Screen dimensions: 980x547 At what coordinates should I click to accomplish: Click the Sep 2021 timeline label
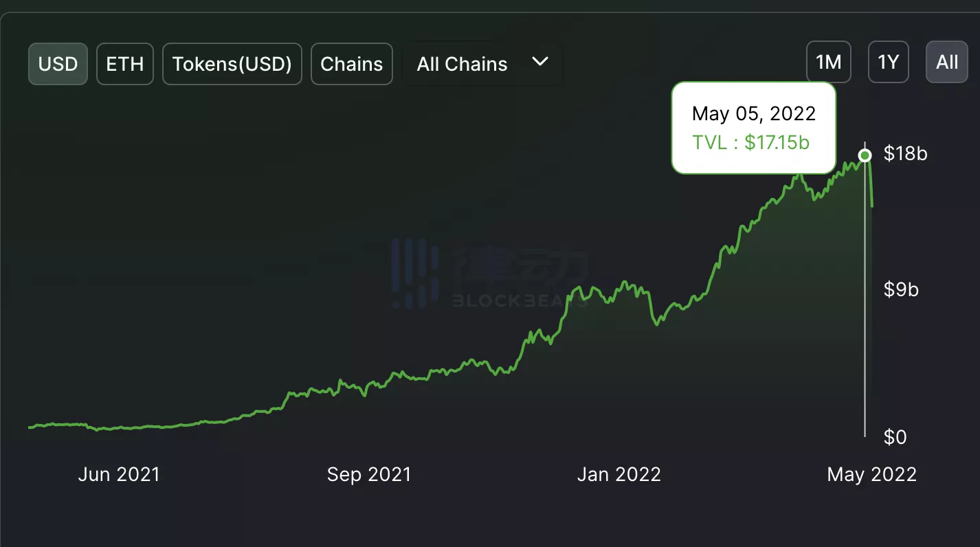[369, 474]
